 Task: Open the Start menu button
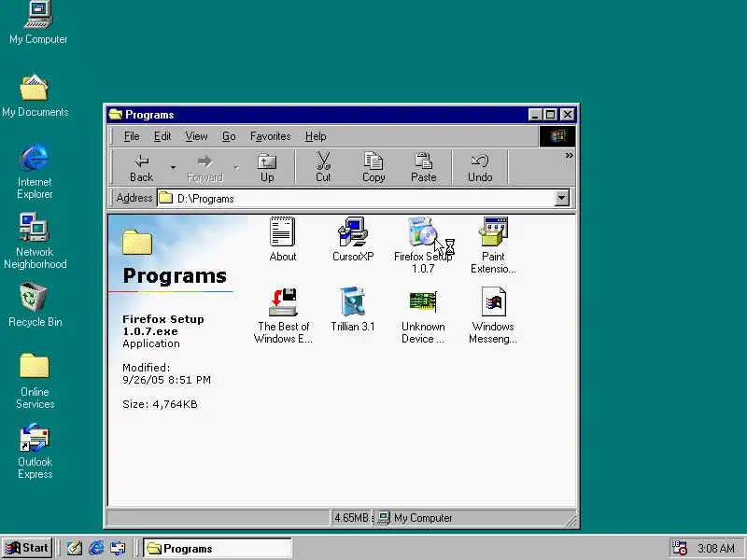click(27, 548)
